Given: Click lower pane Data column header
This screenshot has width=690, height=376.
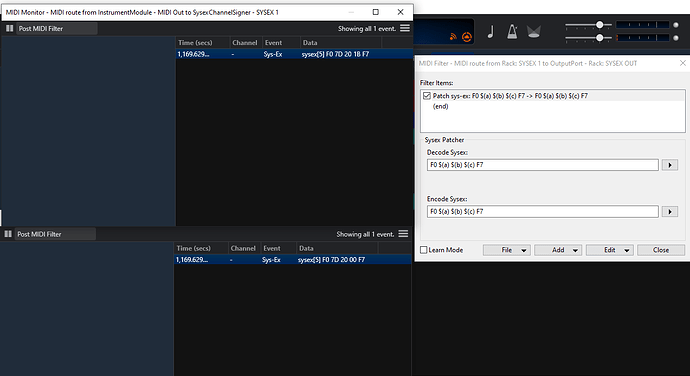Looking at the screenshot, I should pos(338,248).
